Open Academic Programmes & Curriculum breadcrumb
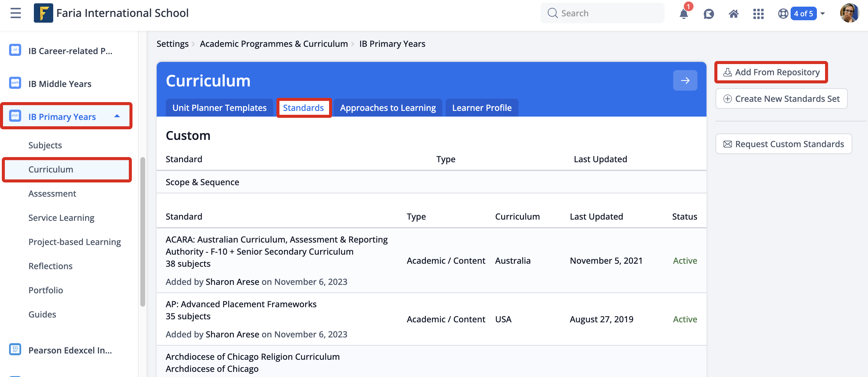Screen dimensions: 868x377 click(274, 44)
